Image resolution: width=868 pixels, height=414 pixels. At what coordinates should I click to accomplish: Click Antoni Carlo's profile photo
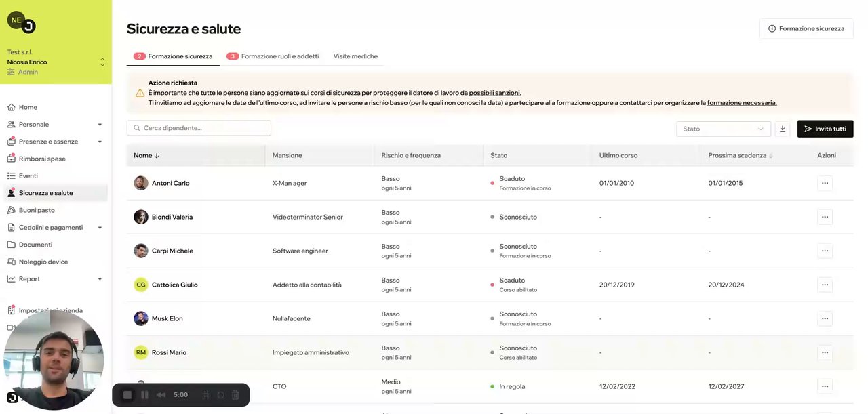pyautogui.click(x=141, y=183)
